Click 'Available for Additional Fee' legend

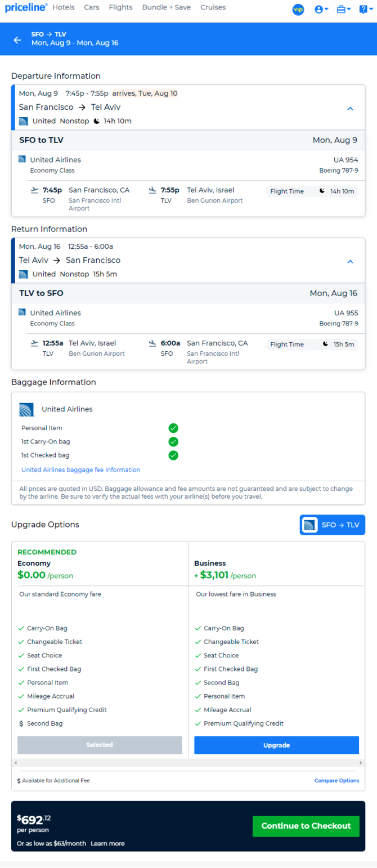pyautogui.click(x=53, y=781)
